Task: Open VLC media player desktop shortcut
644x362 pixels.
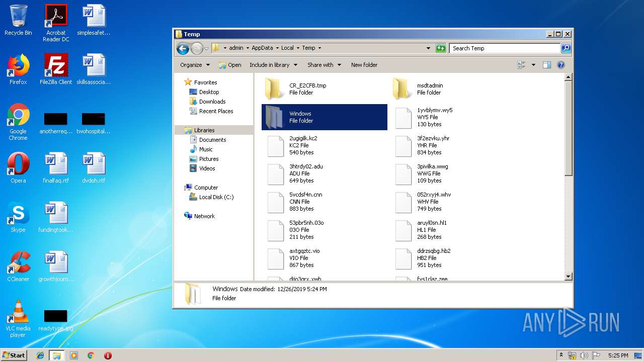Action: point(18,319)
